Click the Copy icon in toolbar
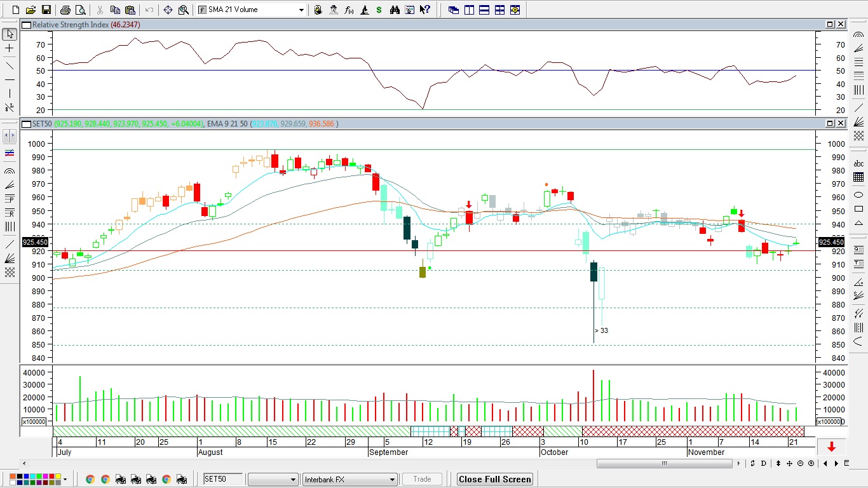868x488 pixels. pos(115,10)
